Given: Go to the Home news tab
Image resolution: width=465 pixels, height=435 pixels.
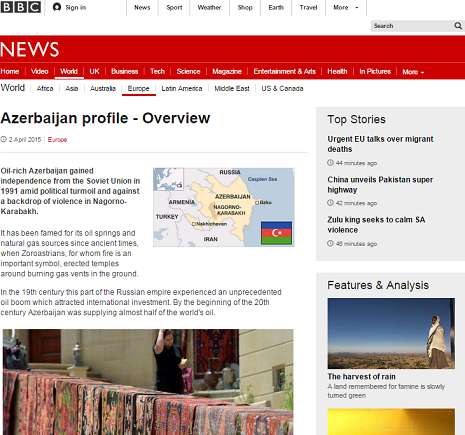Looking at the screenshot, I should coord(10,71).
